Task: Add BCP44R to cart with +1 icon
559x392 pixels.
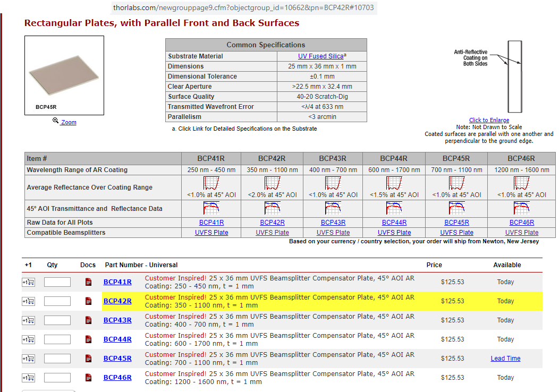Action: (29, 339)
